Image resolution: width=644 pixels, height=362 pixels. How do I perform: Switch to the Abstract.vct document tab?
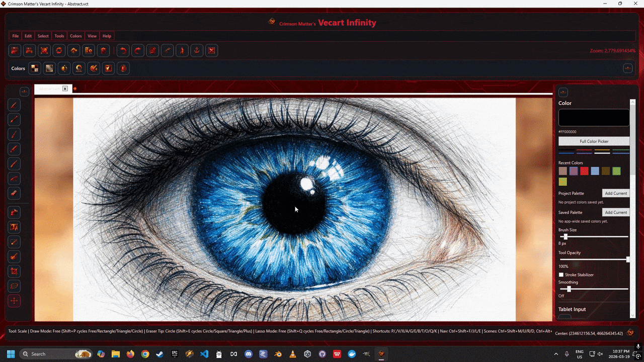(x=49, y=88)
